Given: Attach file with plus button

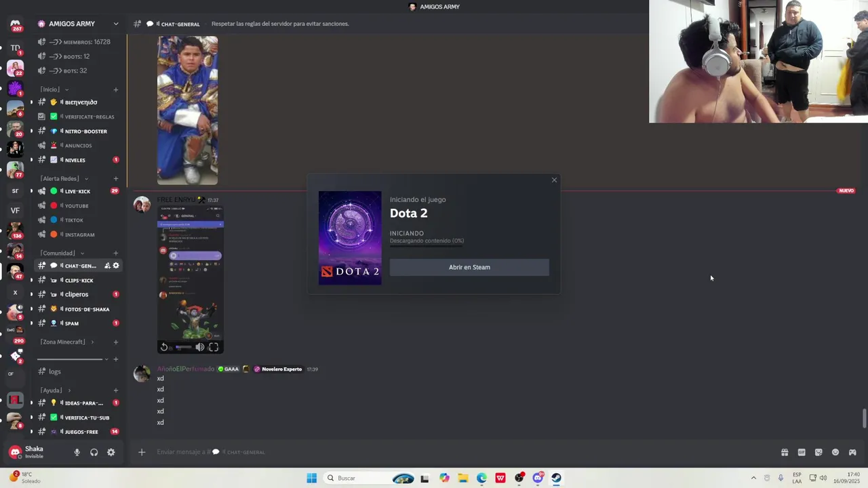Looking at the screenshot, I should tap(142, 452).
